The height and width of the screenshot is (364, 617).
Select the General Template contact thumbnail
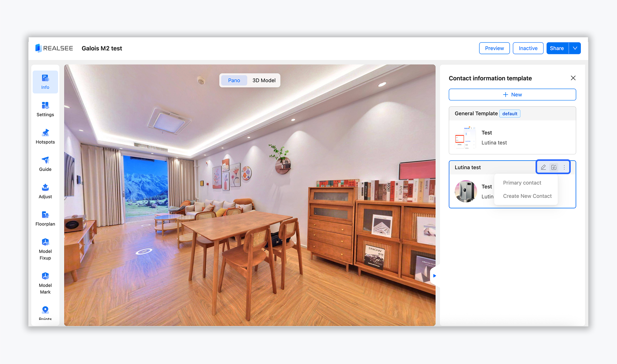pos(466,138)
